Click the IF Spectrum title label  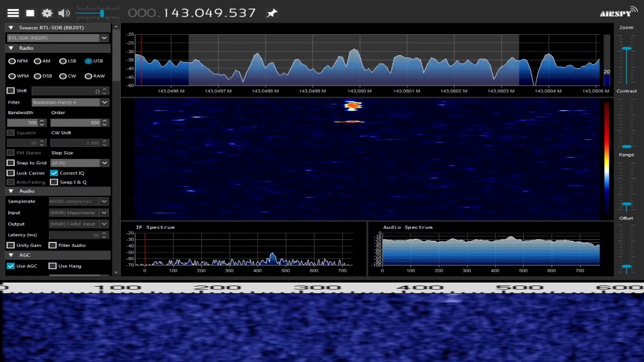point(155,227)
